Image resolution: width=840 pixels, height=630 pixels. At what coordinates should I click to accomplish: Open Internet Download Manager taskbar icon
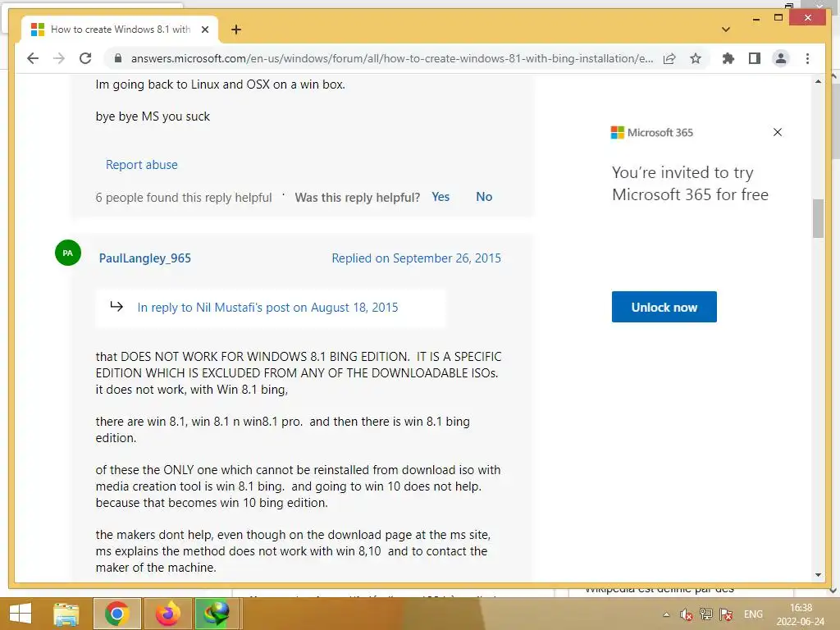[216, 614]
